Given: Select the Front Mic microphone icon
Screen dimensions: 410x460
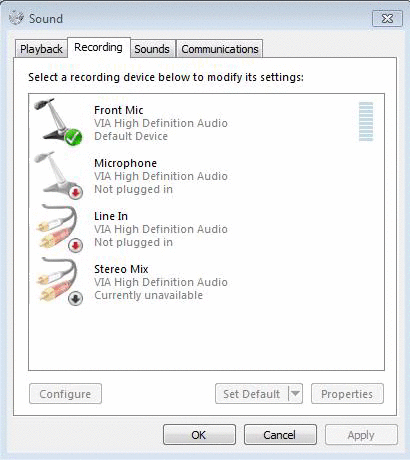Looking at the screenshot, I should tap(56, 121).
